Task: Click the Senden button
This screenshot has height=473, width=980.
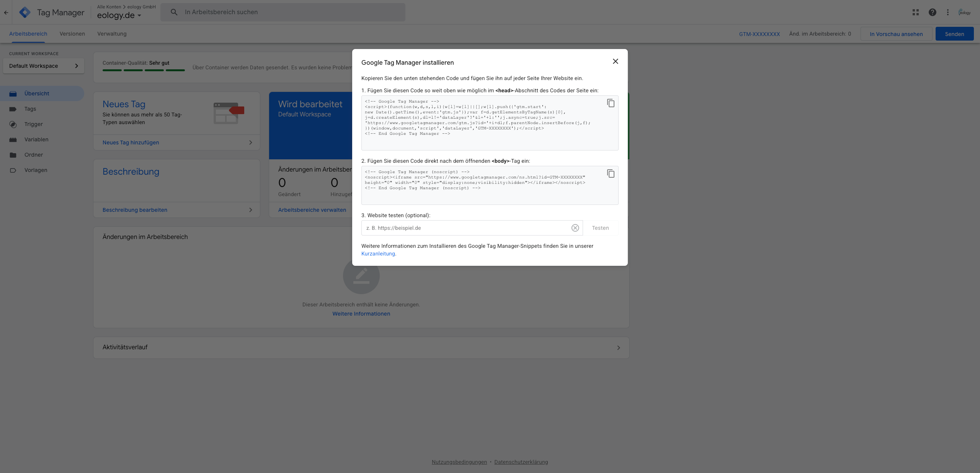Action: point(954,34)
